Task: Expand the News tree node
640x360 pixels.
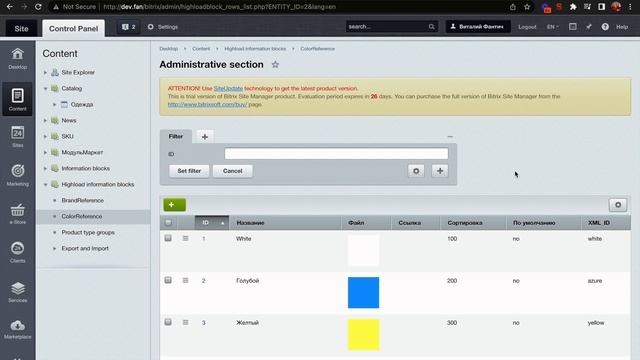Action: (45, 120)
